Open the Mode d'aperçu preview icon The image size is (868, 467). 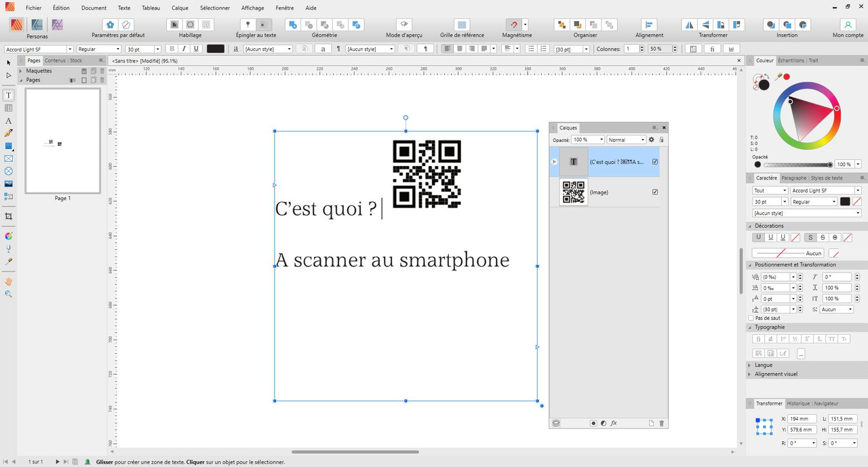pyautogui.click(x=403, y=24)
